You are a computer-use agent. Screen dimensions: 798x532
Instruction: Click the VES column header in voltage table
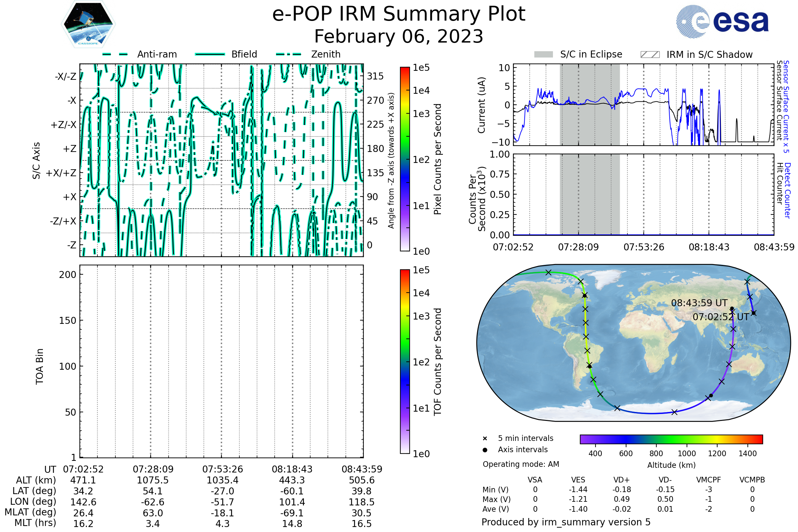tap(578, 480)
